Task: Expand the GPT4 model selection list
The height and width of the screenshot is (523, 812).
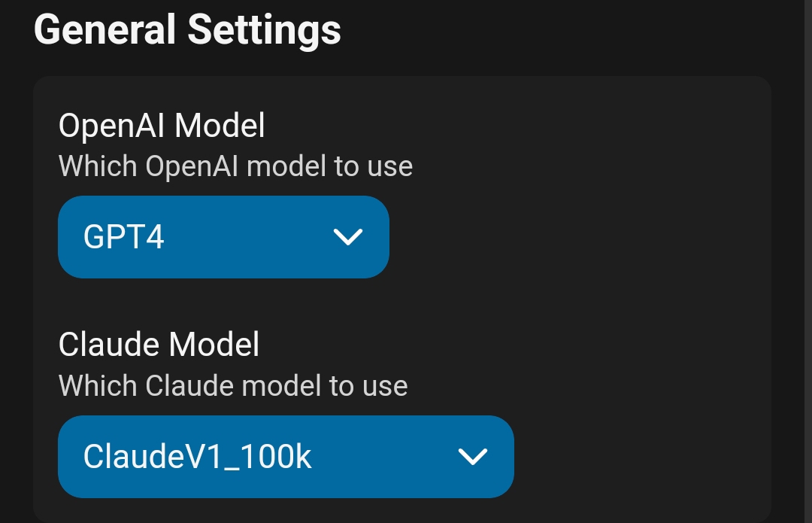Action: click(223, 237)
